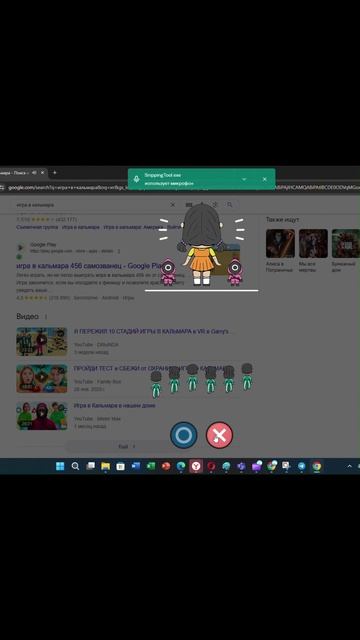Open 'Игра в Кальмара в нашем доме' video
Screen dimensions: 360x640
pos(114,406)
